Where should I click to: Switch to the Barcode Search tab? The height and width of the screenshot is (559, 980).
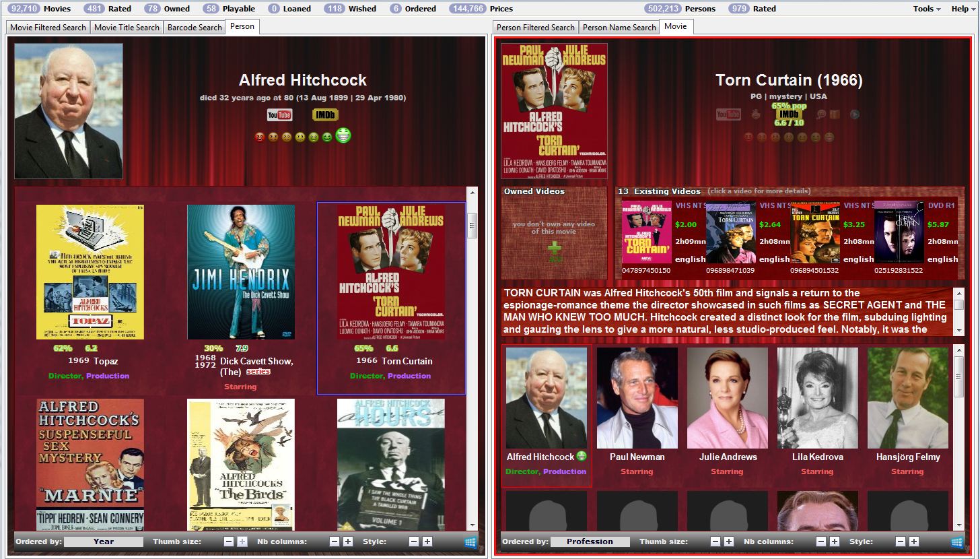tap(195, 28)
